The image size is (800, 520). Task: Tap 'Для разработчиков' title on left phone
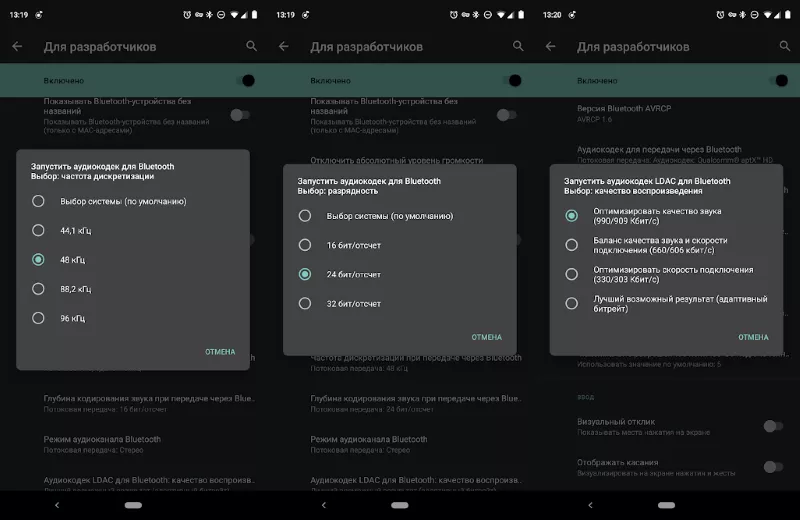(x=100, y=46)
